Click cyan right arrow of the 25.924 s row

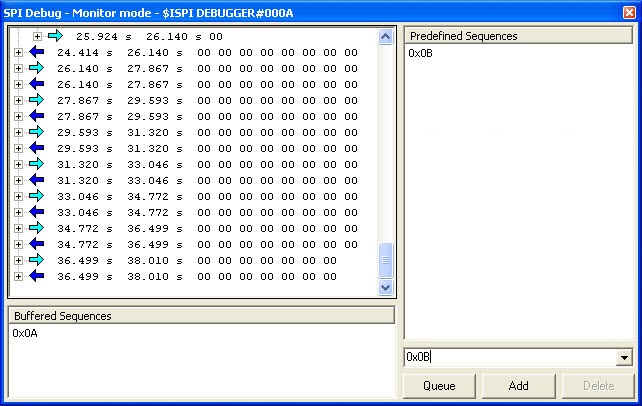[55, 36]
